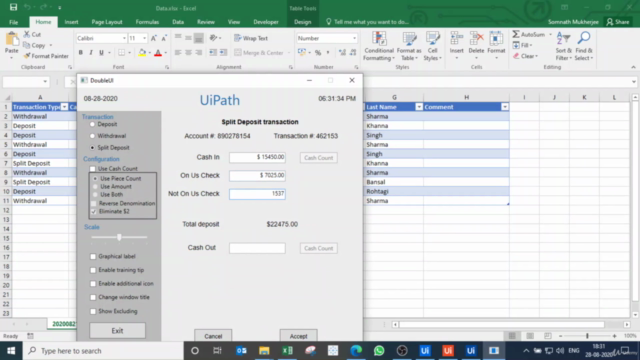The height and width of the screenshot is (360, 640).
Task: Click the Accept button in DoubleUI
Action: [298, 336]
